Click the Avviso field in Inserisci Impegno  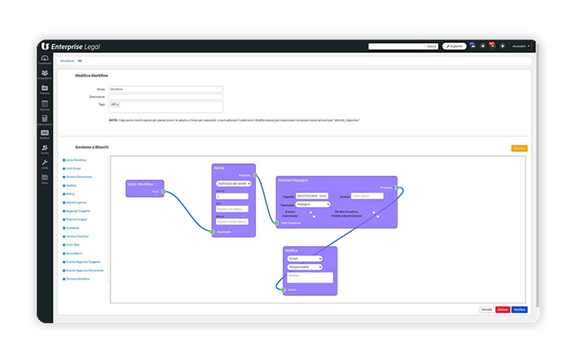point(367,196)
